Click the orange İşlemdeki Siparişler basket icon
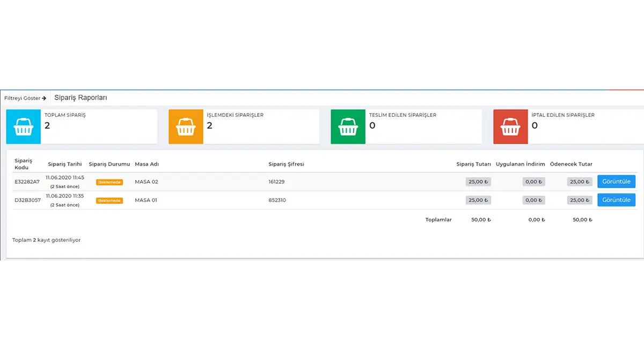Viewport: 644px width, 350px height. pyautogui.click(x=186, y=127)
